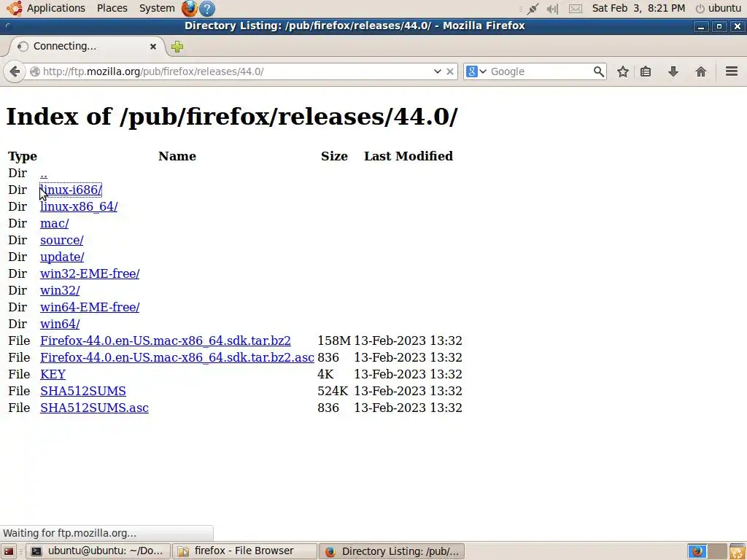Screen dimensions: 747x560
Task: Open the source/ directory link
Action: pos(61,240)
